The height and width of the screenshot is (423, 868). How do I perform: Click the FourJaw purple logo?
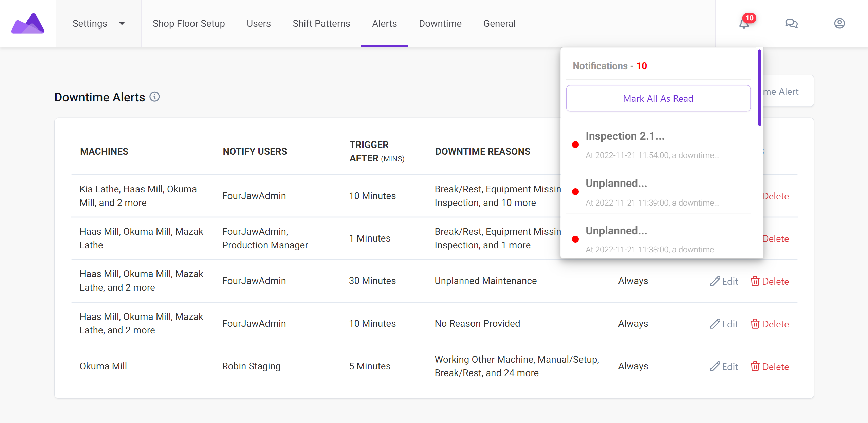28,23
